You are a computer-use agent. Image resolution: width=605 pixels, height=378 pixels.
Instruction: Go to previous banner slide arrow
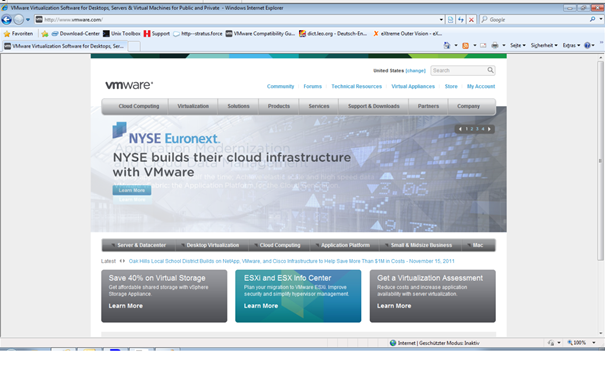point(460,129)
